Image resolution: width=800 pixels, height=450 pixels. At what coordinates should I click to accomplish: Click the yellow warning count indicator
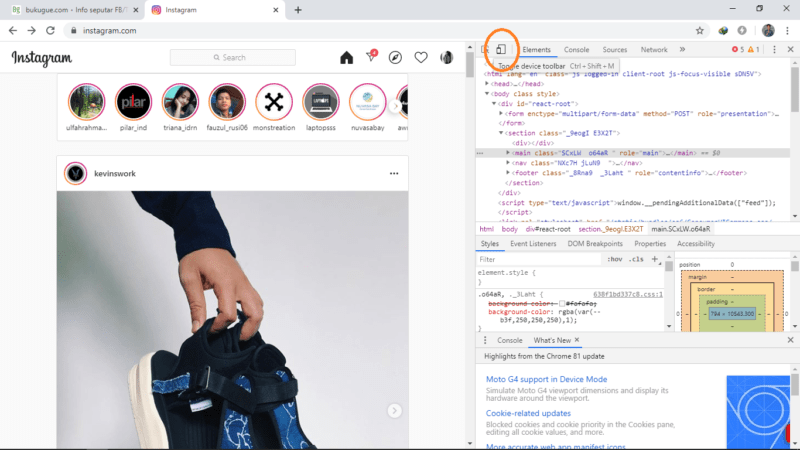(754, 49)
